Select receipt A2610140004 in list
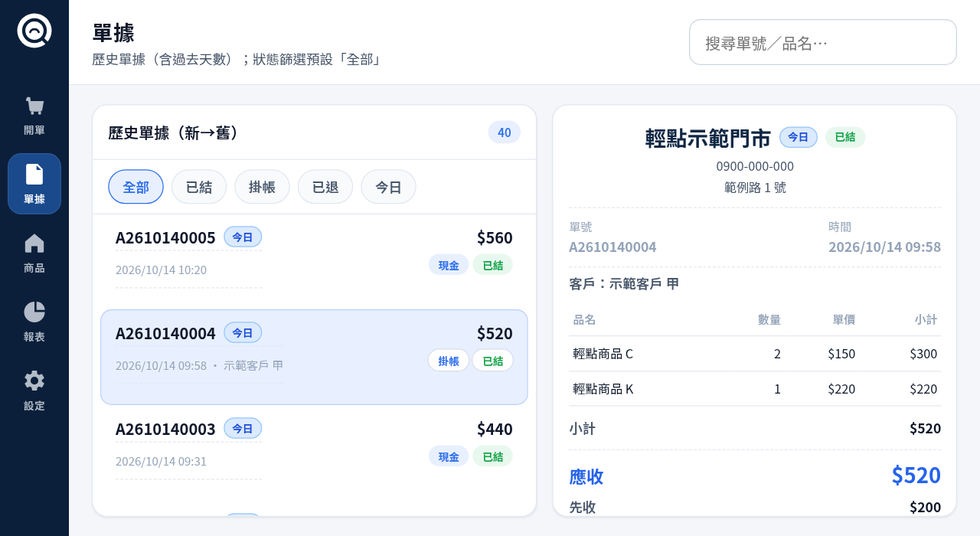 coord(314,357)
